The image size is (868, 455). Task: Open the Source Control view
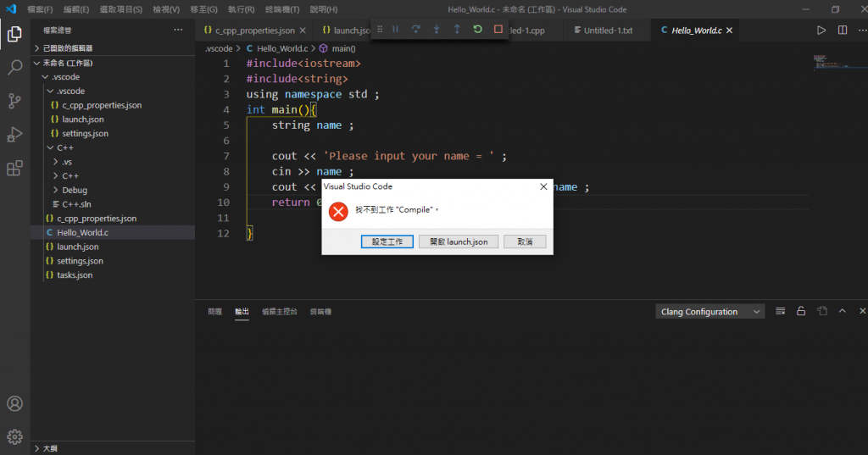click(x=15, y=101)
